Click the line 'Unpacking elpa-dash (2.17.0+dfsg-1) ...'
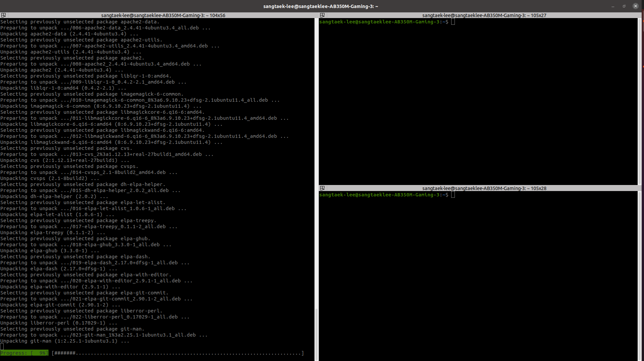Image resolution: width=644 pixels, height=361 pixels. click(x=58, y=269)
